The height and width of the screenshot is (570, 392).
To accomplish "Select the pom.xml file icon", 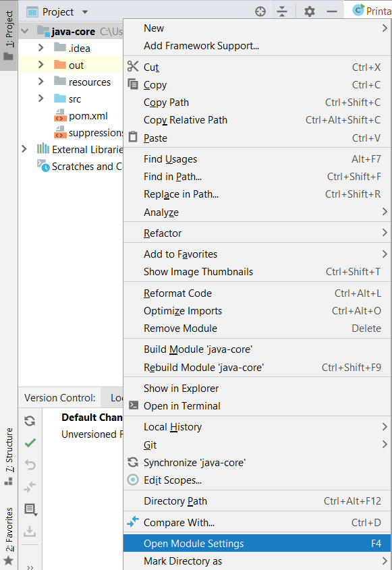I will [x=59, y=115].
